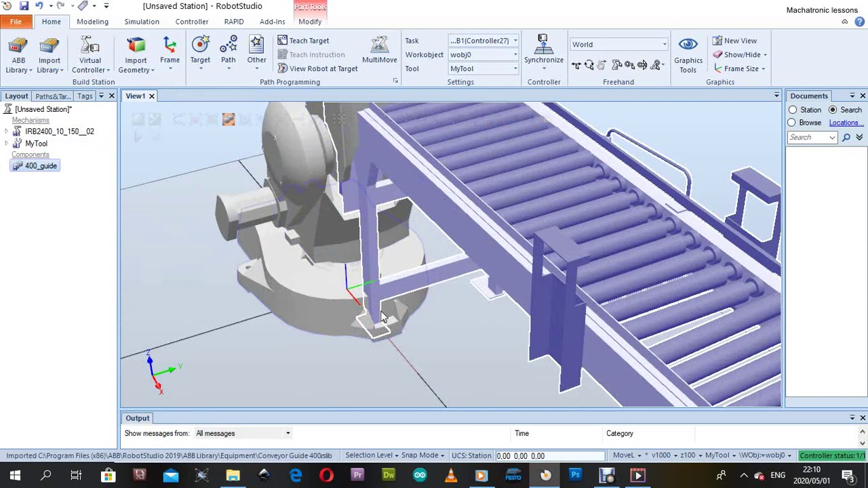The width and height of the screenshot is (868, 488).
Task: Open the Virtual Controller menu
Action: coord(90,55)
